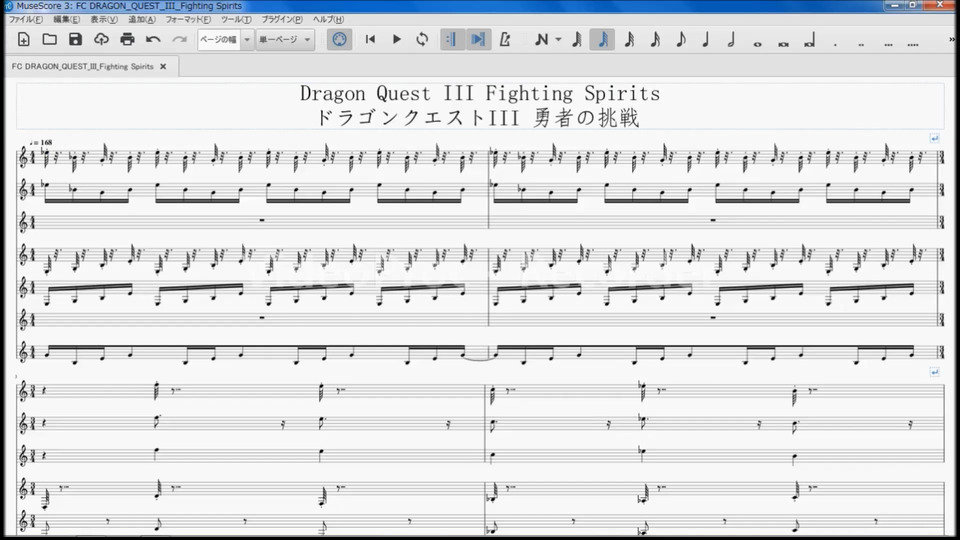The width and height of the screenshot is (960, 540).
Task: Apply triple augmentation dot
Action: [x=888, y=43]
